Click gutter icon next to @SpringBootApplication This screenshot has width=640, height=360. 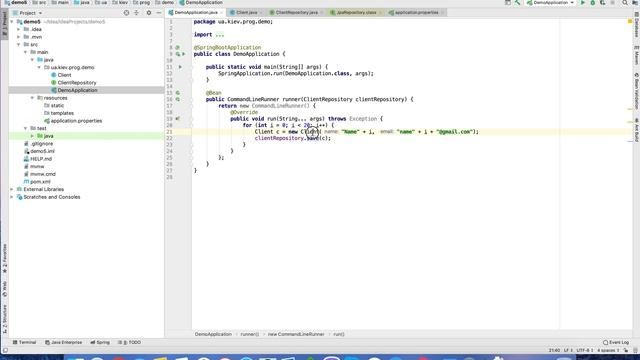tap(178, 47)
